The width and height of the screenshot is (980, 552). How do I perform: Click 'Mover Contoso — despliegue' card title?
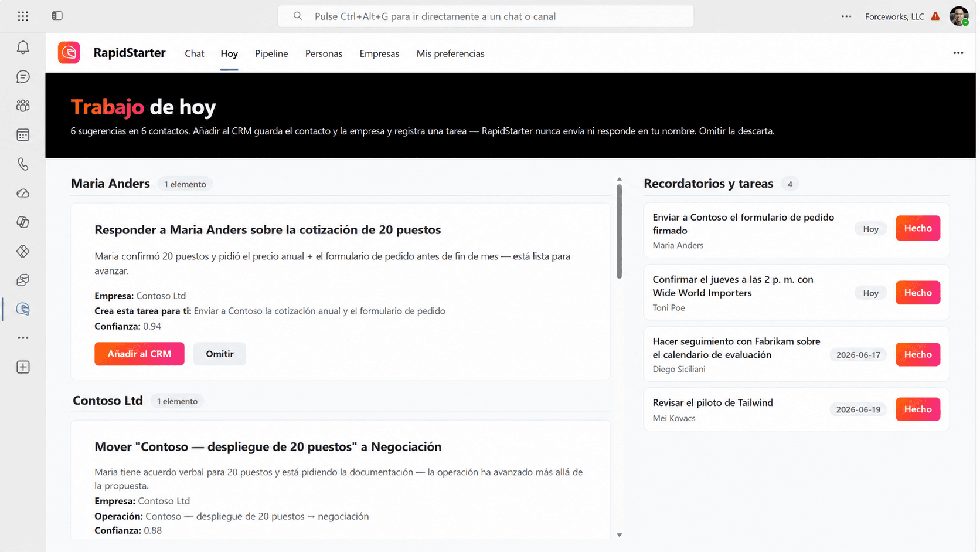(268, 447)
